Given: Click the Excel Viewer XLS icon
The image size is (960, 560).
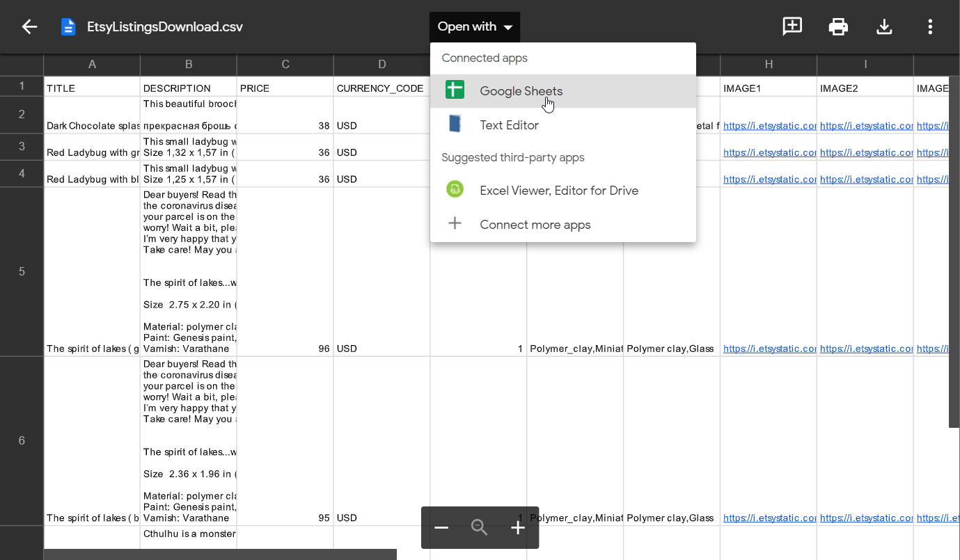Looking at the screenshot, I should (455, 189).
